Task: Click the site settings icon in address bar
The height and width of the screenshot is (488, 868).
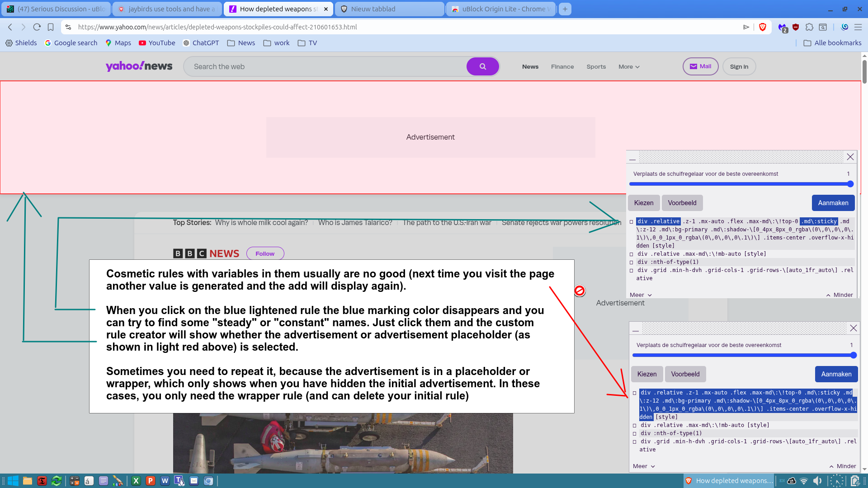Action: click(68, 27)
